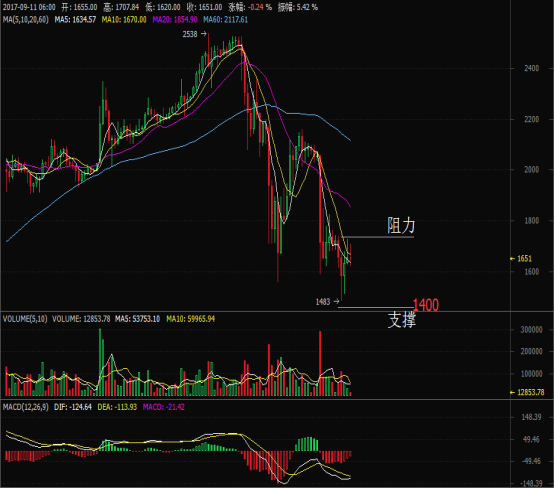Click the 2017-09-11 06:00 date header

pos(29,7)
